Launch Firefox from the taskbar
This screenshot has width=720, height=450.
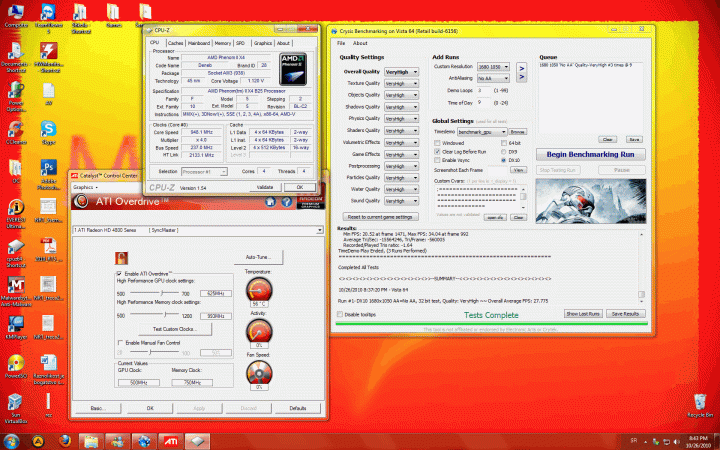65,441
